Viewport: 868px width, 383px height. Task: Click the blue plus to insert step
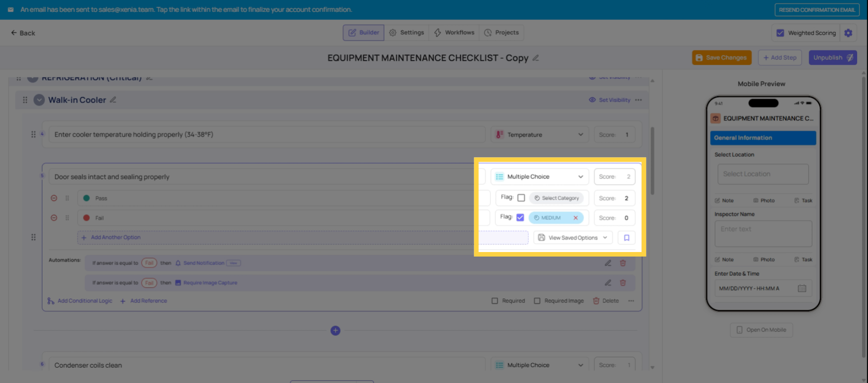[335, 331]
